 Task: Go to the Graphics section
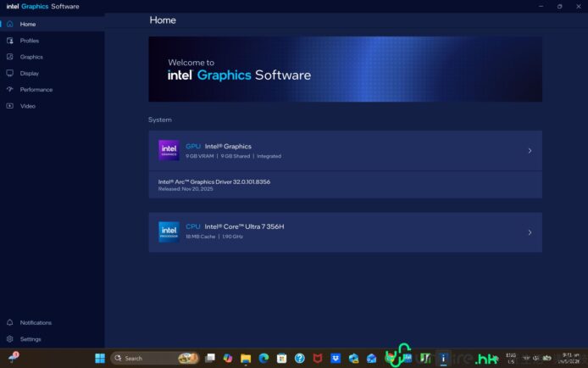point(53,57)
